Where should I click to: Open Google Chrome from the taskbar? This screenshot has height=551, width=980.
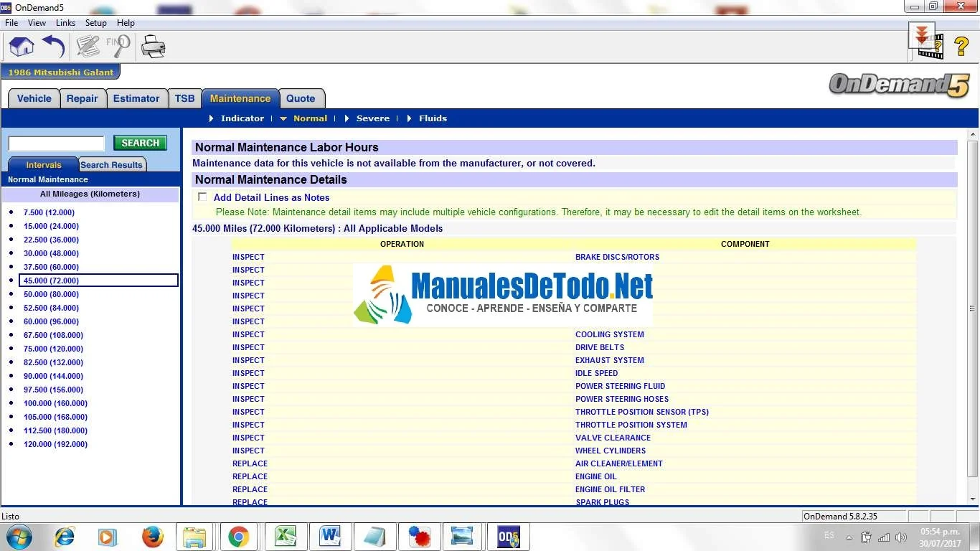[x=239, y=536]
